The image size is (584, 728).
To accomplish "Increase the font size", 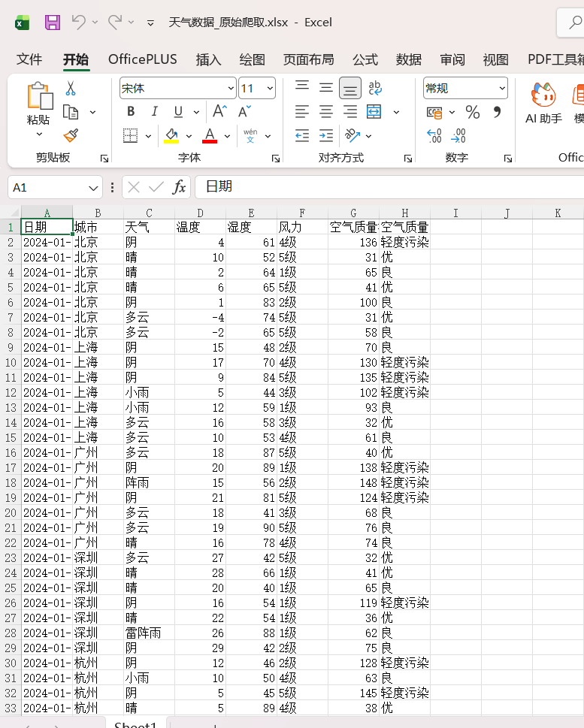I will coord(219,111).
